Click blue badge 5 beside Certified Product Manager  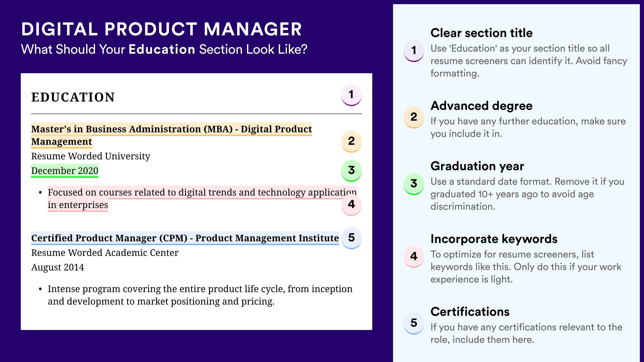pyautogui.click(x=351, y=238)
